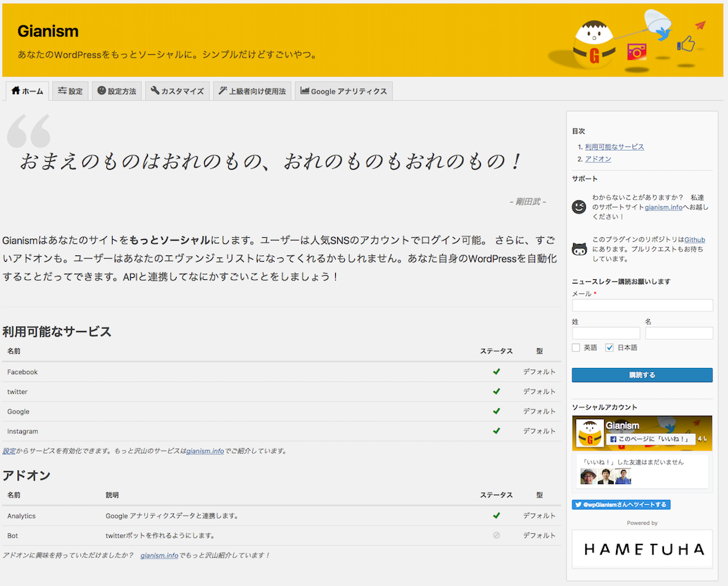Click the green checkmark in Facebook row

496,371
